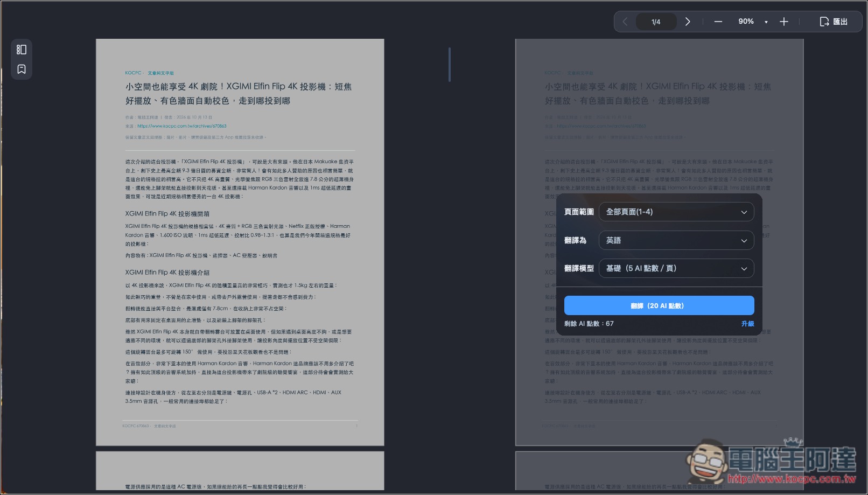Expand the 翻譯模型 model dropdown

pyautogui.click(x=676, y=268)
